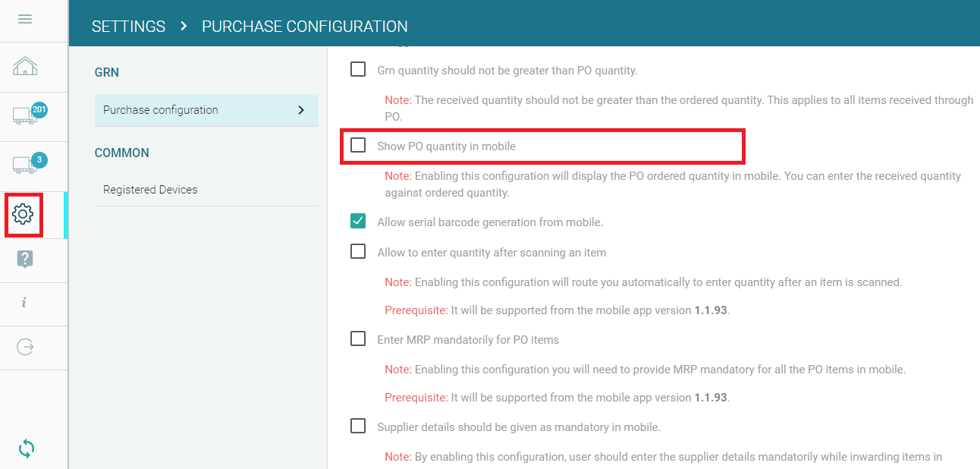Image resolution: width=980 pixels, height=469 pixels.
Task: Open the settings gear icon
Action: coord(24,215)
